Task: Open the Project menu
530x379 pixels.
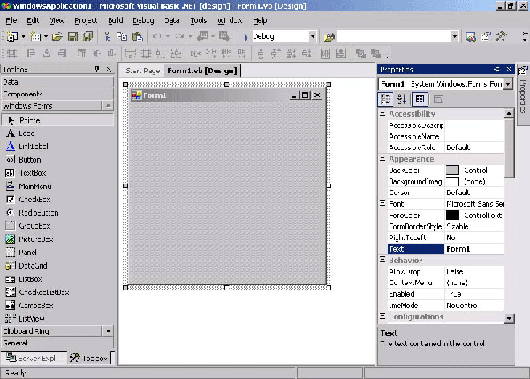Action: (86, 21)
